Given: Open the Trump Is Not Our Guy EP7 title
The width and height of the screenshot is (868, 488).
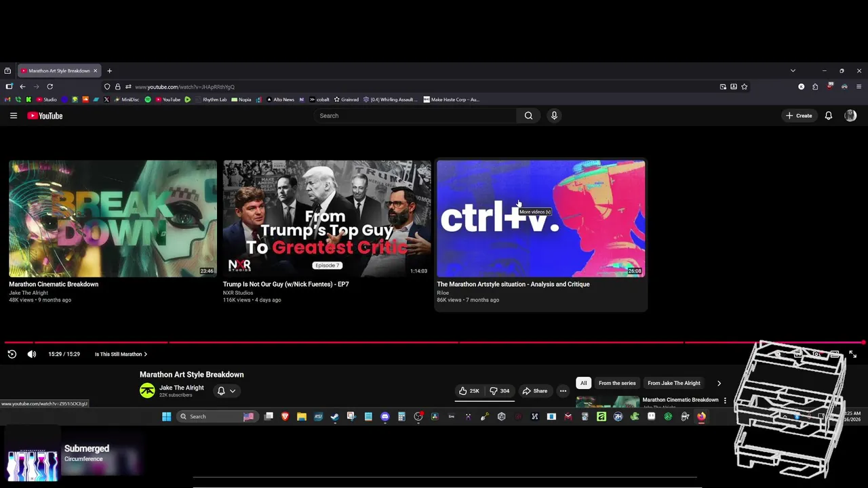Looking at the screenshot, I should pyautogui.click(x=285, y=284).
